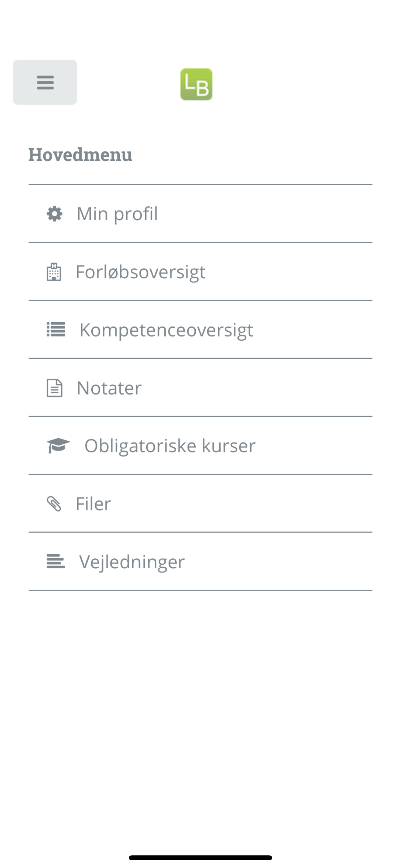The image size is (401, 868).
Task: Tap the paperclip icon beside Filer
Action: click(54, 504)
